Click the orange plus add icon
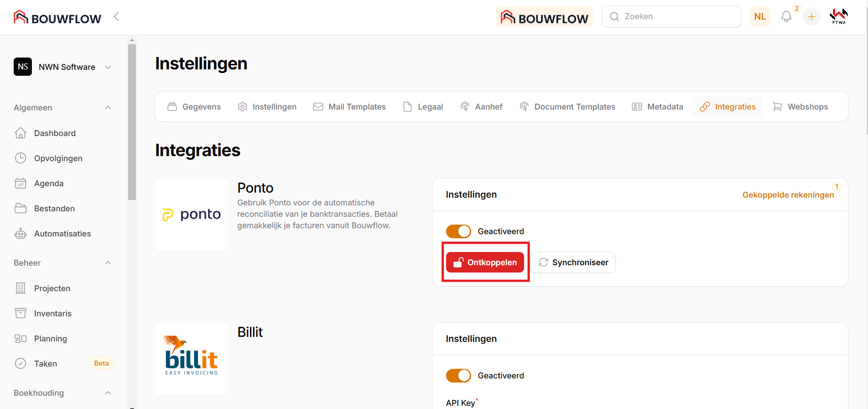The image size is (868, 409). click(811, 17)
